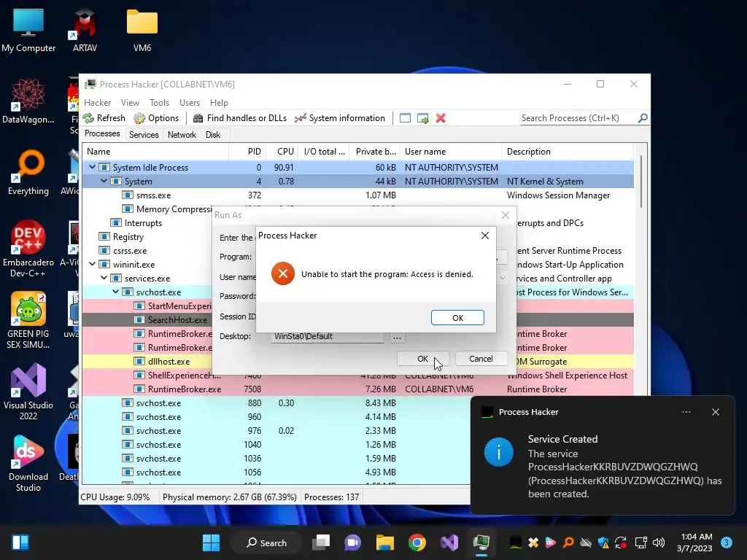Select the SearchHost.exe process row
The width and height of the screenshot is (747, 560).
(357, 320)
